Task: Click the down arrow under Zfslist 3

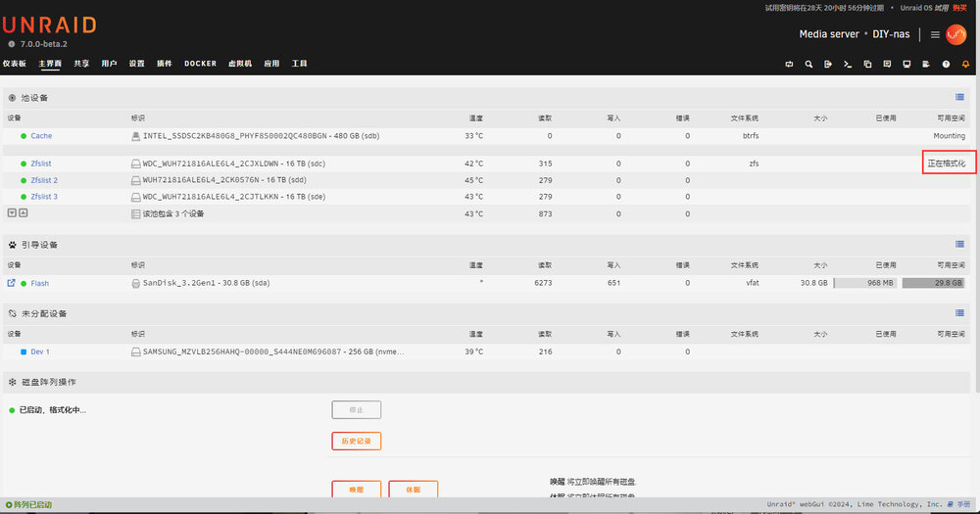Action: [x=12, y=213]
